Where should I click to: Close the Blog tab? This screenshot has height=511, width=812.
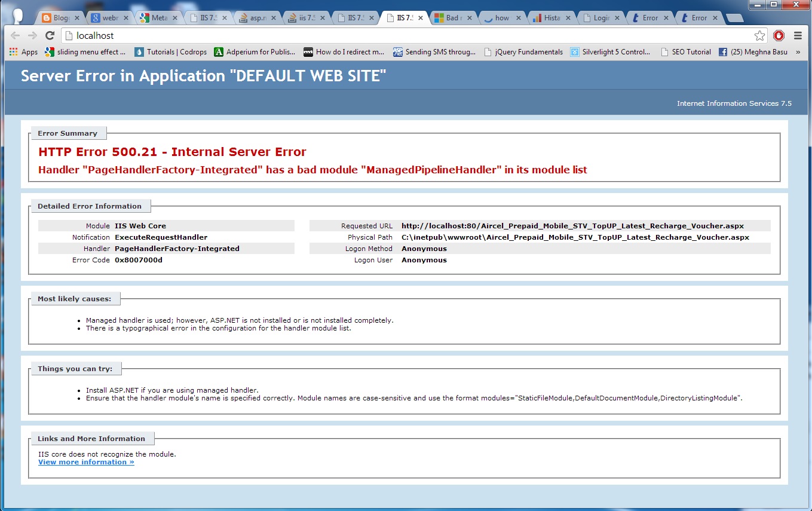pyautogui.click(x=76, y=18)
